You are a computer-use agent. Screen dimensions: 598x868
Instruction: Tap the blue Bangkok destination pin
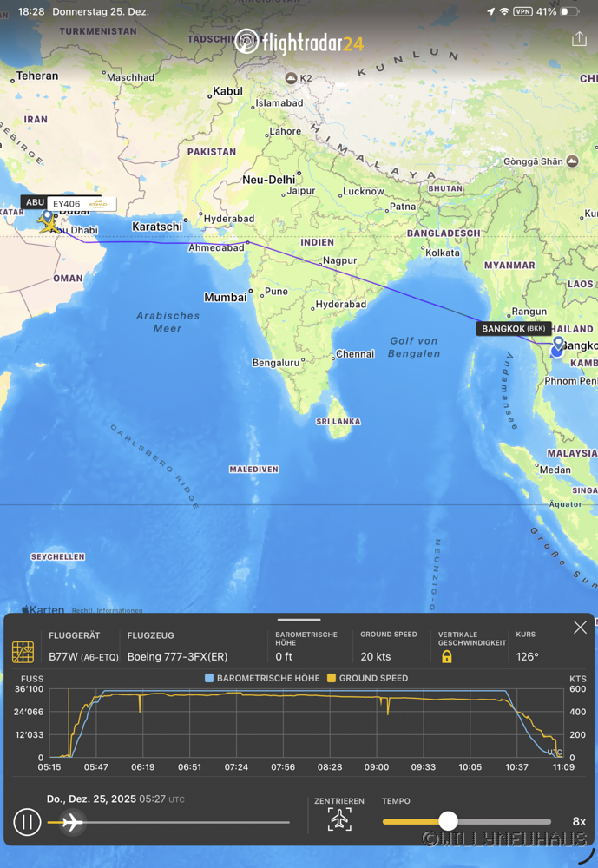tap(558, 344)
